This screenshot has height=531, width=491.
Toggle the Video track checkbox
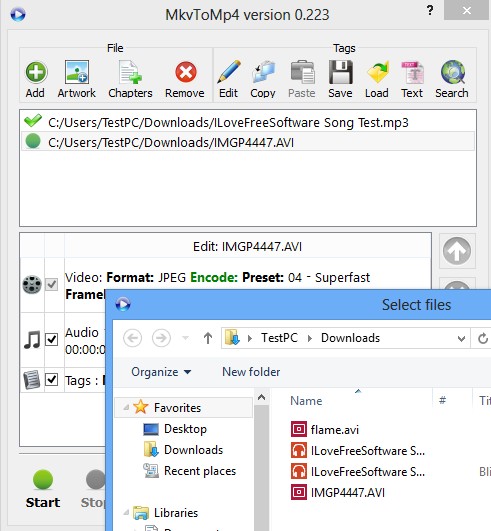click(51, 284)
